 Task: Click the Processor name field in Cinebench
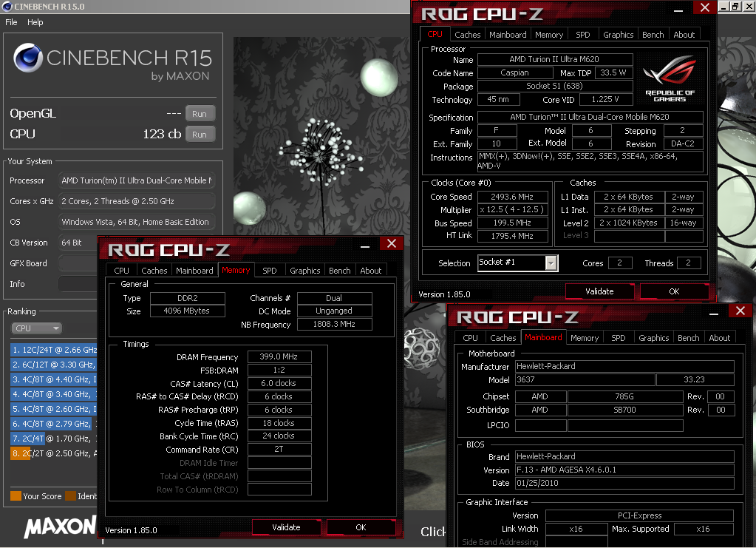pyautogui.click(x=137, y=180)
